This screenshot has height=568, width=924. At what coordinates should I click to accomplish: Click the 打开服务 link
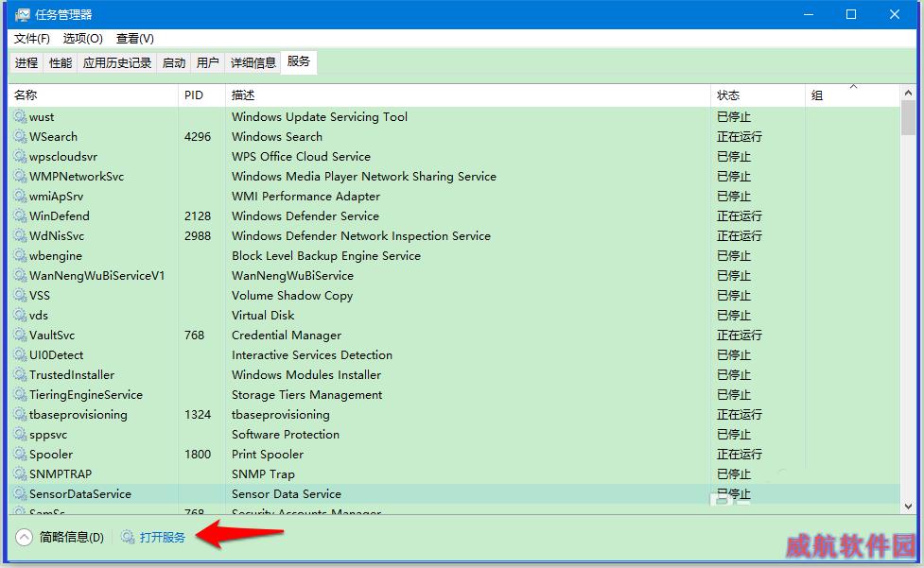pyautogui.click(x=163, y=537)
